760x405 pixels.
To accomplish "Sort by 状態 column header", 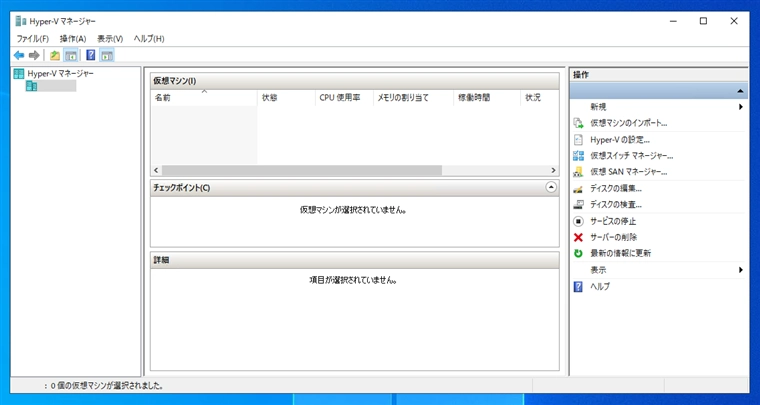I will [x=286, y=98].
